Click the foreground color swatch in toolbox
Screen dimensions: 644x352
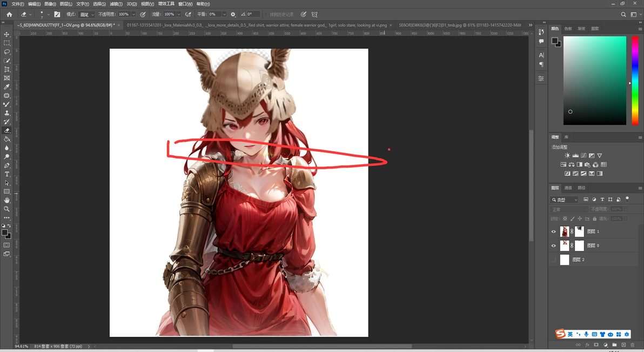click(x=4, y=233)
